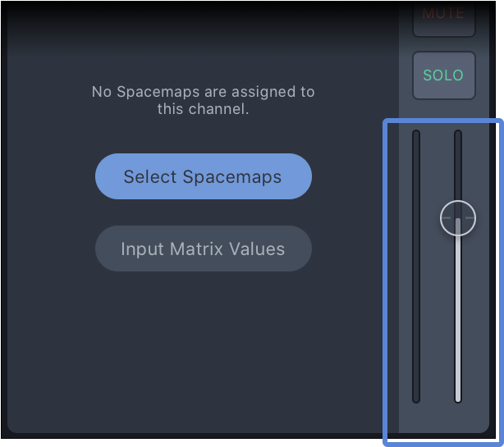Click the tick mark inside the fader knob

[x=458, y=218]
